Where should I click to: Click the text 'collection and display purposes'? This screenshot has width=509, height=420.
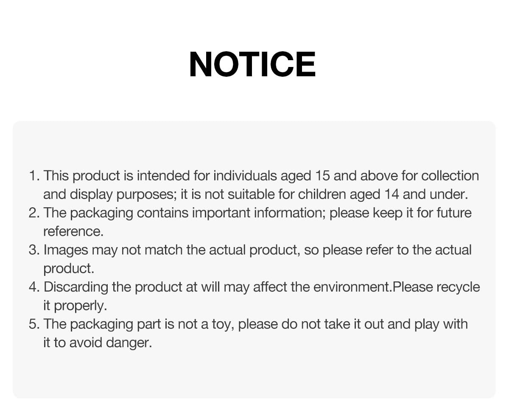click(254, 185)
